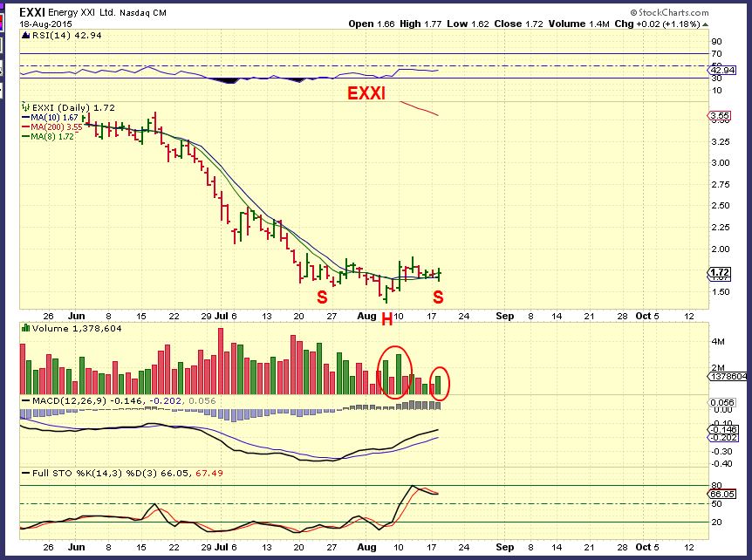Viewport: 752px width, 560px height.
Task: Click the 2.50 price axis level
Action: click(721, 206)
